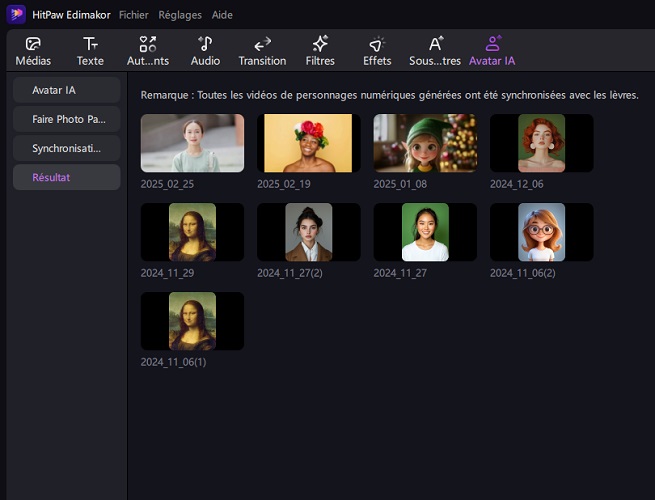Image resolution: width=655 pixels, height=500 pixels.
Task: Open the Réglages menu
Action: coord(180,15)
